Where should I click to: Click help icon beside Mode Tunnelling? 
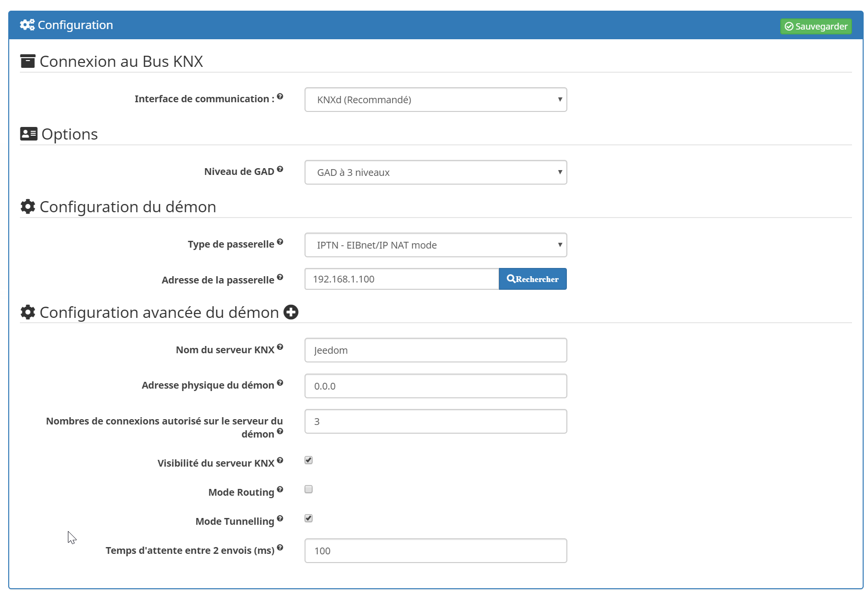pyautogui.click(x=280, y=518)
